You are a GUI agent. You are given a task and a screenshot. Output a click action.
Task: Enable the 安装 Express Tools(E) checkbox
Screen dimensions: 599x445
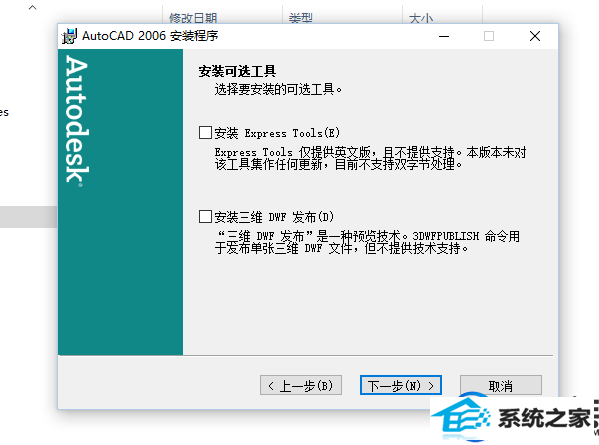pyautogui.click(x=206, y=133)
